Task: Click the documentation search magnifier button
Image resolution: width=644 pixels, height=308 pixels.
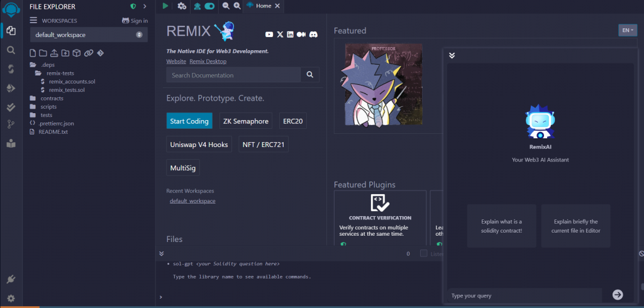Action: pyautogui.click(x=310, y=75)
